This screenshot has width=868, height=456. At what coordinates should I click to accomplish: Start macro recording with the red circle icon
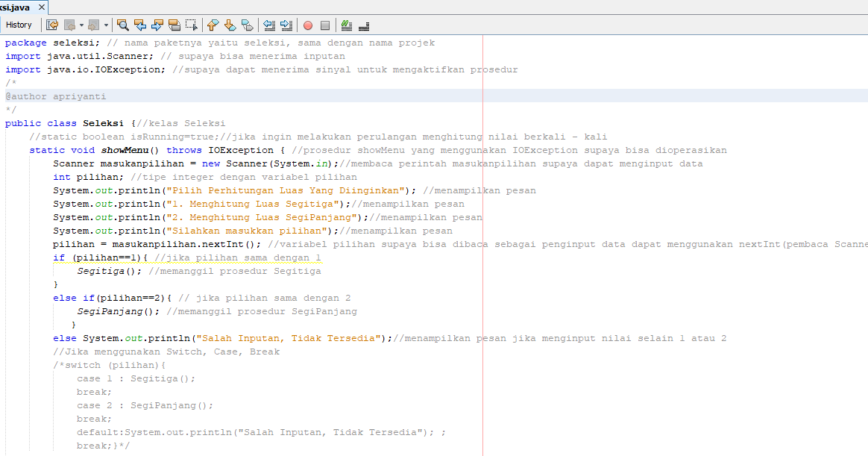(x=307, y=25)
